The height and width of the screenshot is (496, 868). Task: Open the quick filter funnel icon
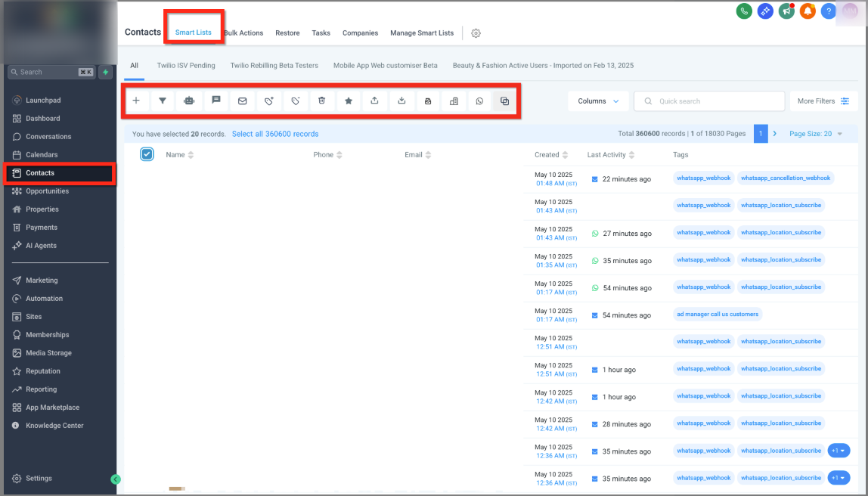(162, 101)
